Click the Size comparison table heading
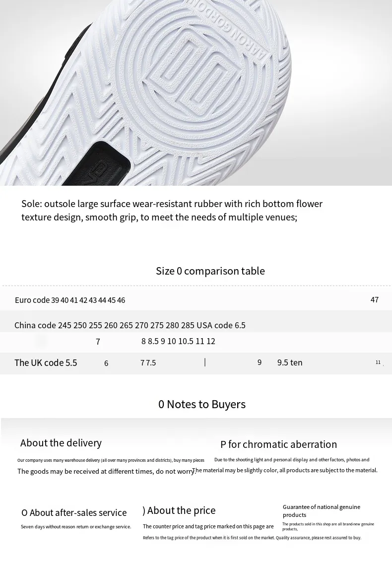 210,271
